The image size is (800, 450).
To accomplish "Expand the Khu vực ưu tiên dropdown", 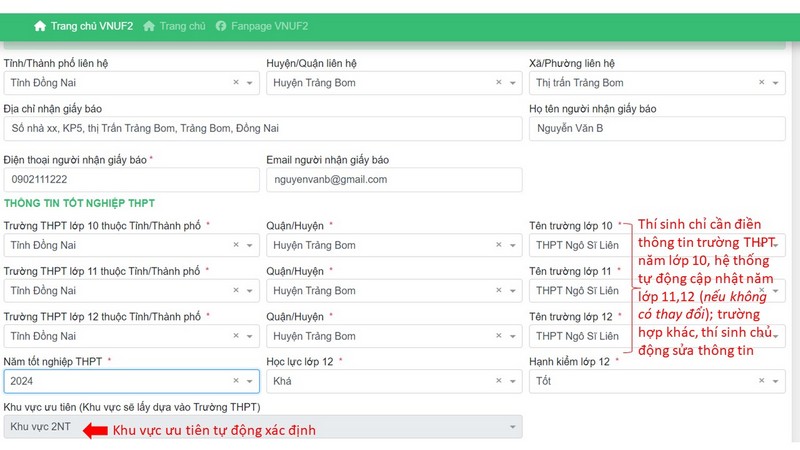I will (x=513, y=427).
